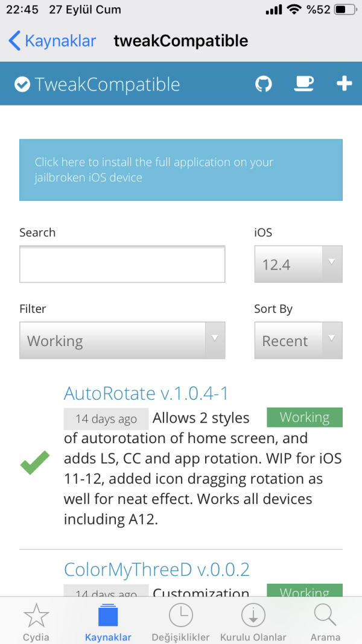Image resolution: width=362 pixels, height=644 pixels.
Task: Tap the plus icon in header
Action: point(344,84)
